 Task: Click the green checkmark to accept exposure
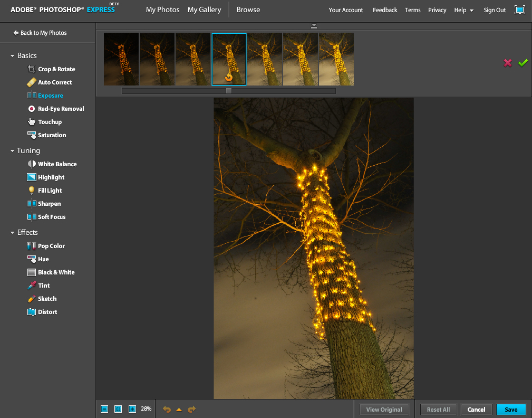[x=523, y=63]
